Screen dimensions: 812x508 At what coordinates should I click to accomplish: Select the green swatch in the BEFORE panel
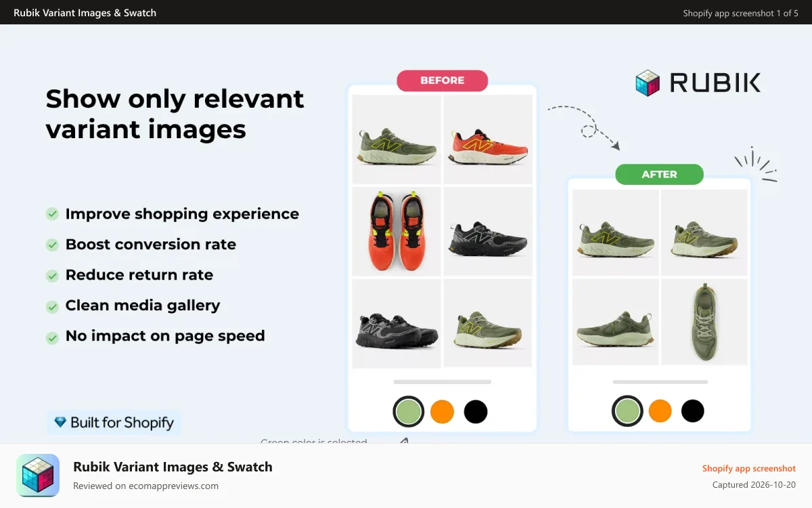point(409,411)
